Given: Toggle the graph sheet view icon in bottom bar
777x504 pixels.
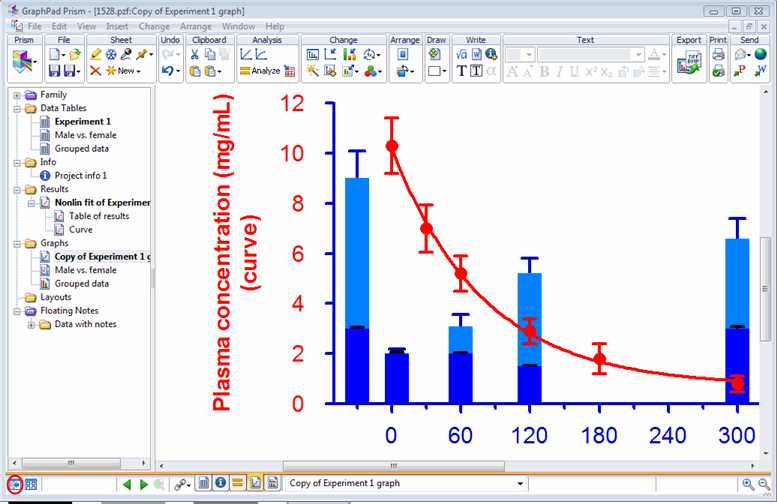Looking at the screenshot, I should click(255, 484).
